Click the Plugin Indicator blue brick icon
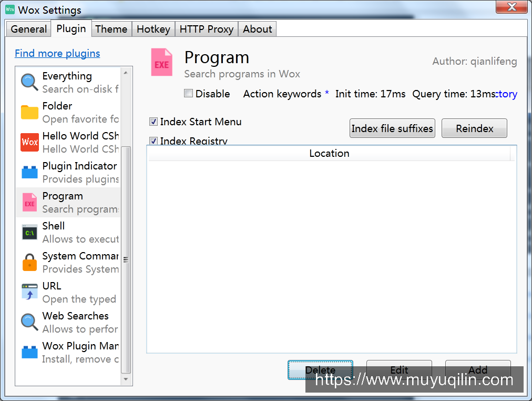 click(29, 172)
